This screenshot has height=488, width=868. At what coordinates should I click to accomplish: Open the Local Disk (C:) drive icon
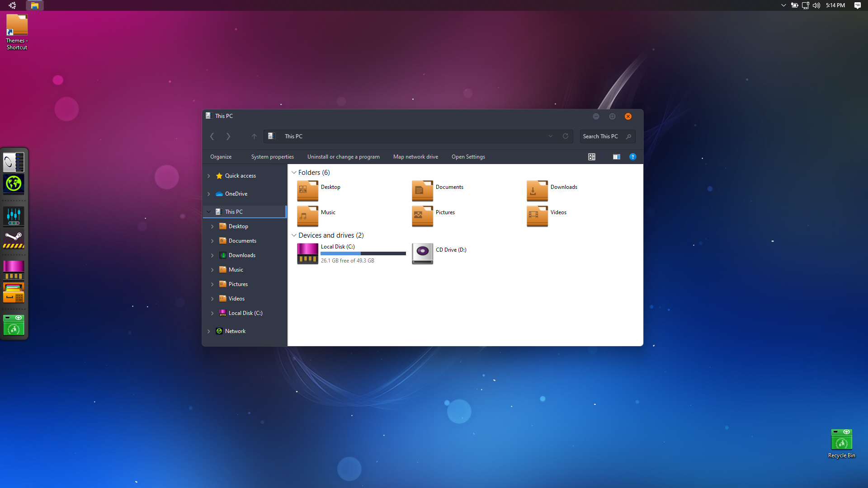point(307,253)
